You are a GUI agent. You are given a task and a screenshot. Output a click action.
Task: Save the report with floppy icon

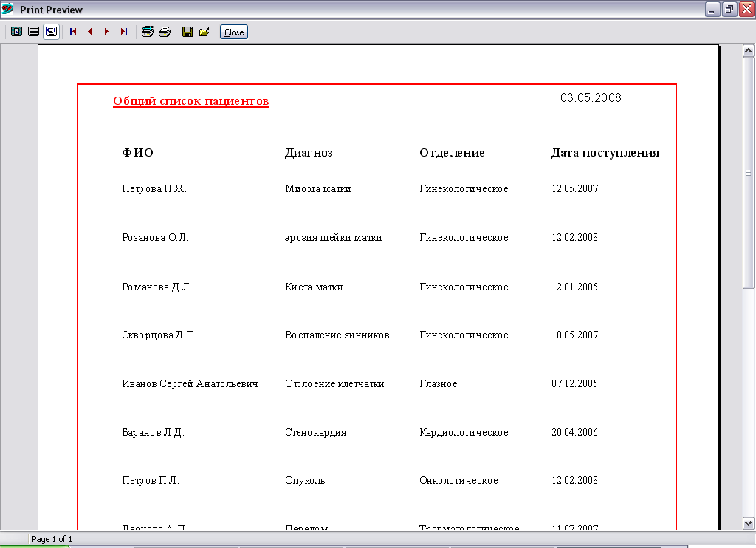pyautogui.click(x=188, y=32)
